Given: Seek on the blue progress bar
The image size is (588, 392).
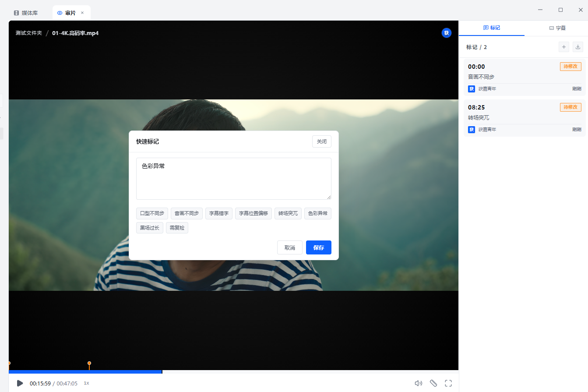Looking at the screenshot, I should [85, 372].
